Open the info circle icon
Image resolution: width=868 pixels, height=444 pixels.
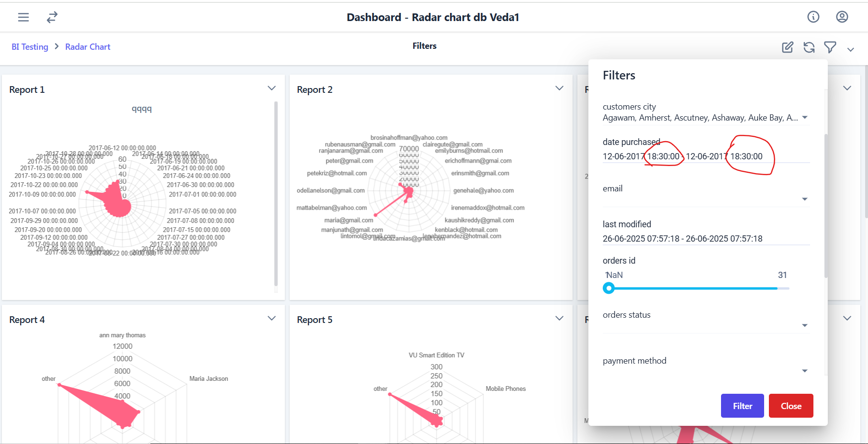point(813,17)
